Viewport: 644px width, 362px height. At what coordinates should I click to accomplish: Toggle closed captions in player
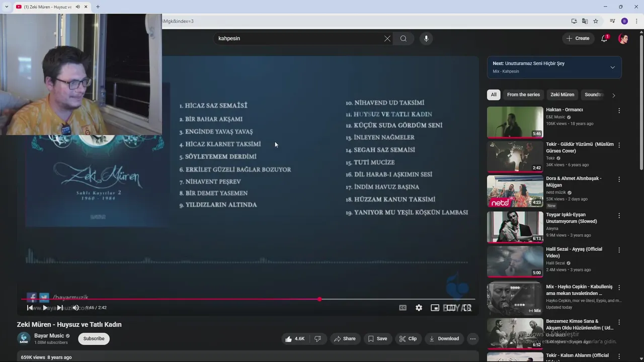click(403, 308)
